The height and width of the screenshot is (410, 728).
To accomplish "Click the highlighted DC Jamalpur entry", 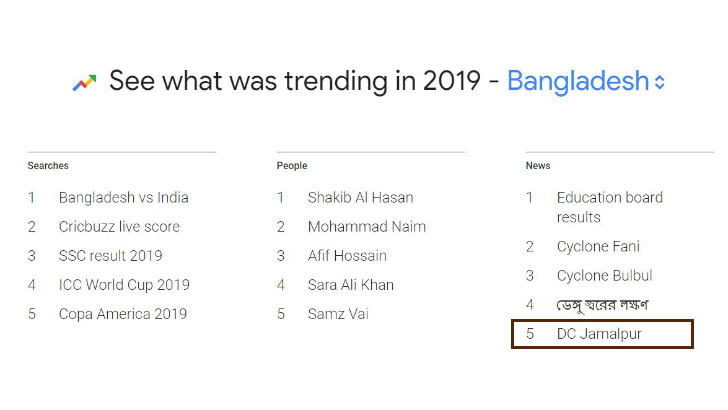I will click(x=602, y=334).
